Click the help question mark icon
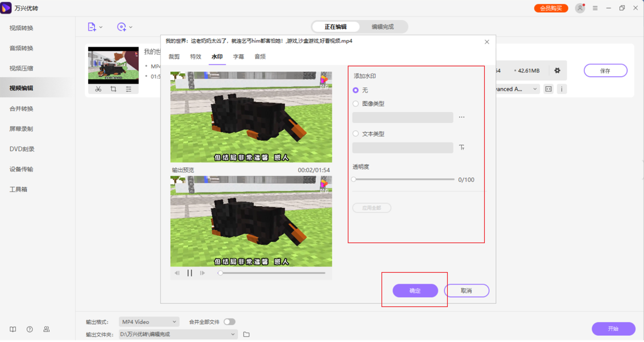 (30, 330)
